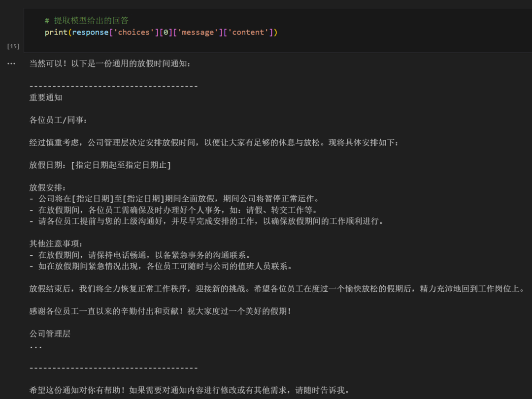Click the 公司管理层 signature line
The width and height of the screenshot is (532, 399).
click(x=49, y=334)
